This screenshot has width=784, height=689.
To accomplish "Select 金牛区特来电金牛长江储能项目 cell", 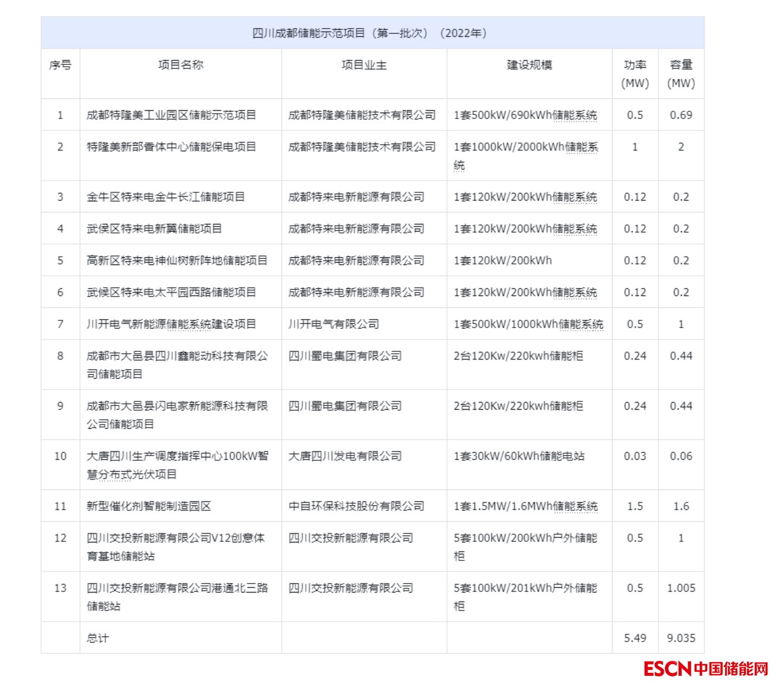I will pos(165,197).
